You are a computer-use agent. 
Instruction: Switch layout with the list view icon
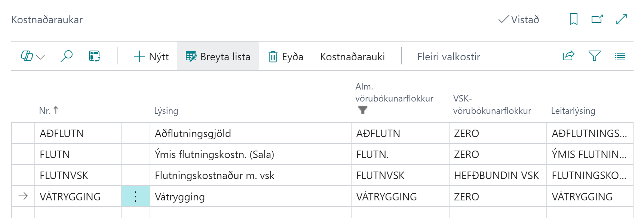pyautogui.click(x=620, y=57)
